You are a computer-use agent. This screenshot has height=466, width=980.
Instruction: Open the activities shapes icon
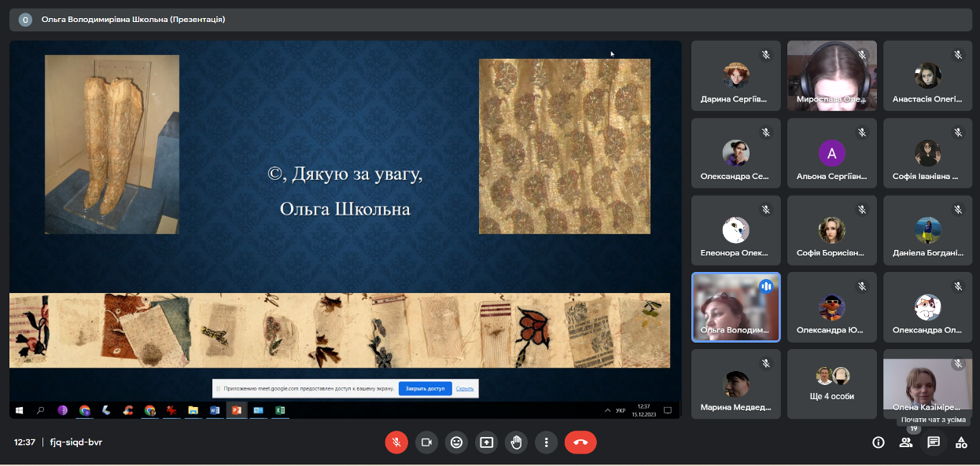[961, 442]
